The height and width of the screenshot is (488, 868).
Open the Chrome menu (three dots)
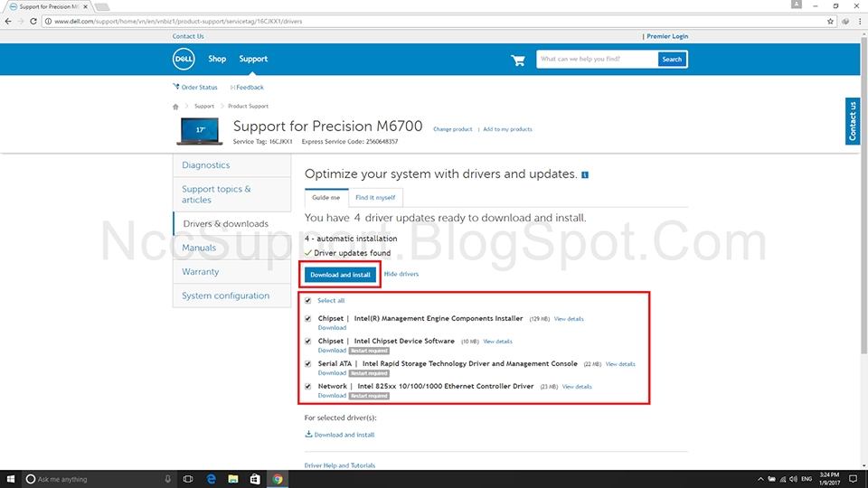click(x=860, y=21)
